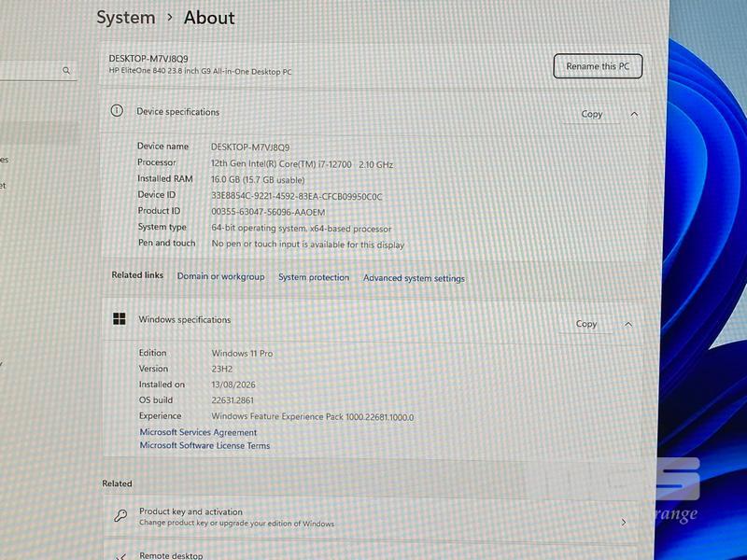Select Windows Feature Experience Pack text
747x560 pixels.
point(313,416)
